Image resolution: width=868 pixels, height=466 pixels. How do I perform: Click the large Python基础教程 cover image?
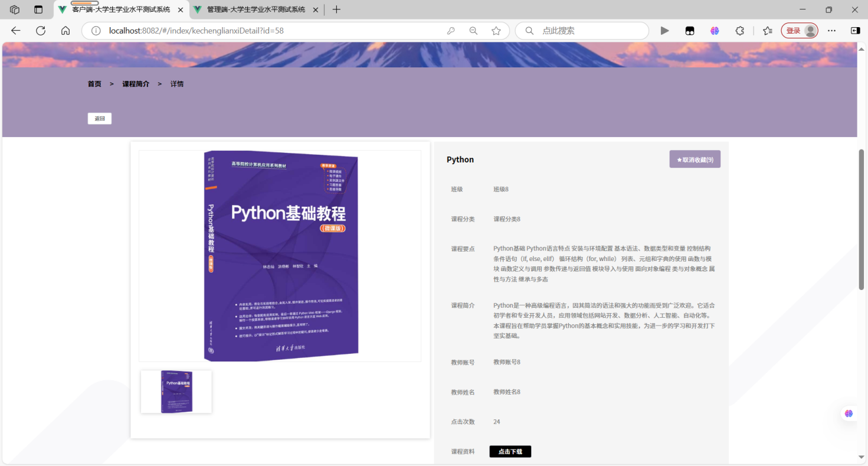[280, 256]
